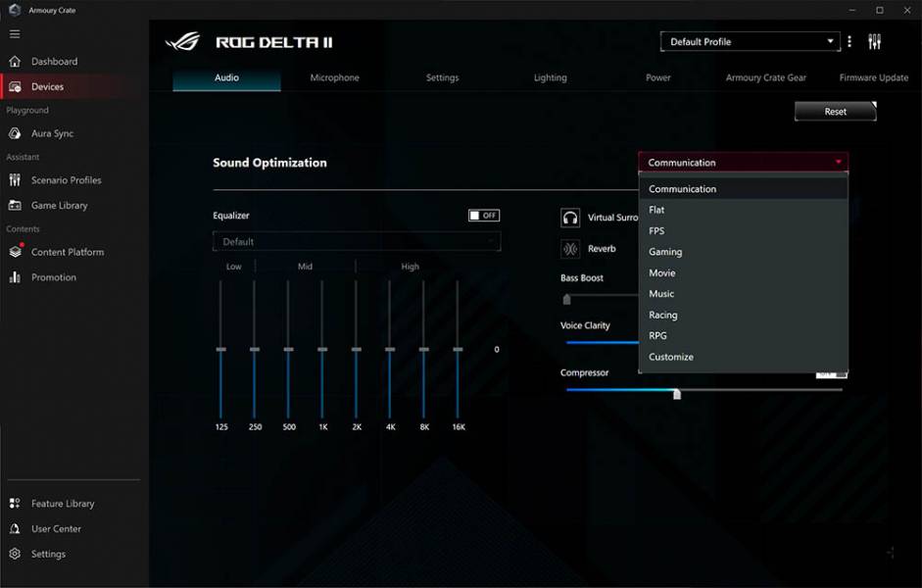The image size is (922, 588).
Task: Collapse the Communication sound optimization dropdown
Action: (x=744, y=163)
